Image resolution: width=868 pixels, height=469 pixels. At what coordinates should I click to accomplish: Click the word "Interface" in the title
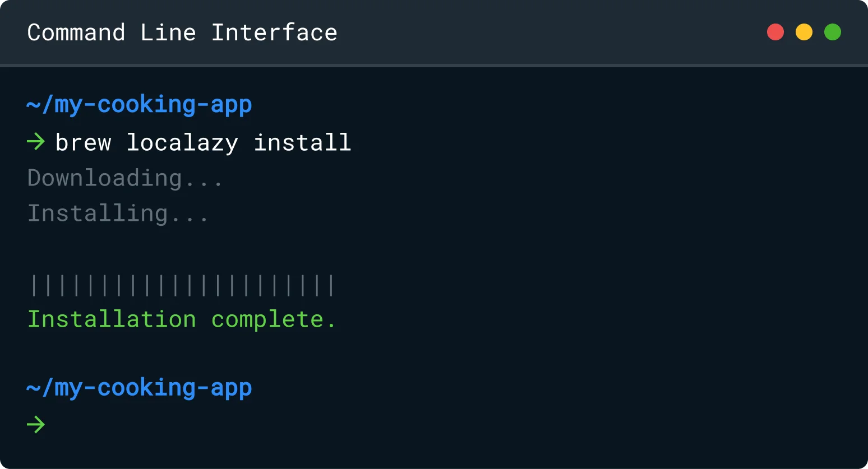coord(274,32)
